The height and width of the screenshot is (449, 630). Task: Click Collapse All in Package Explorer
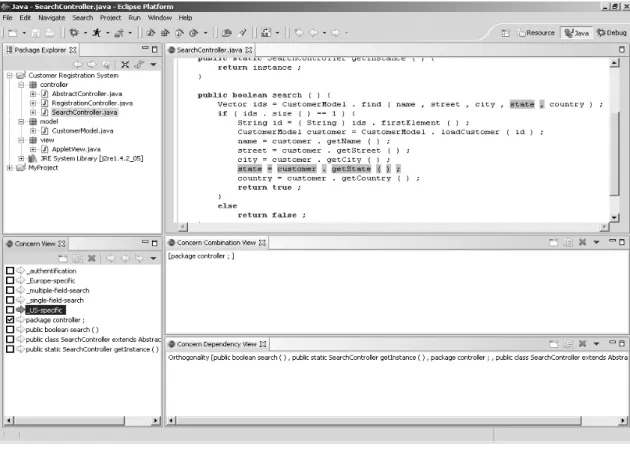coord(125,64)
